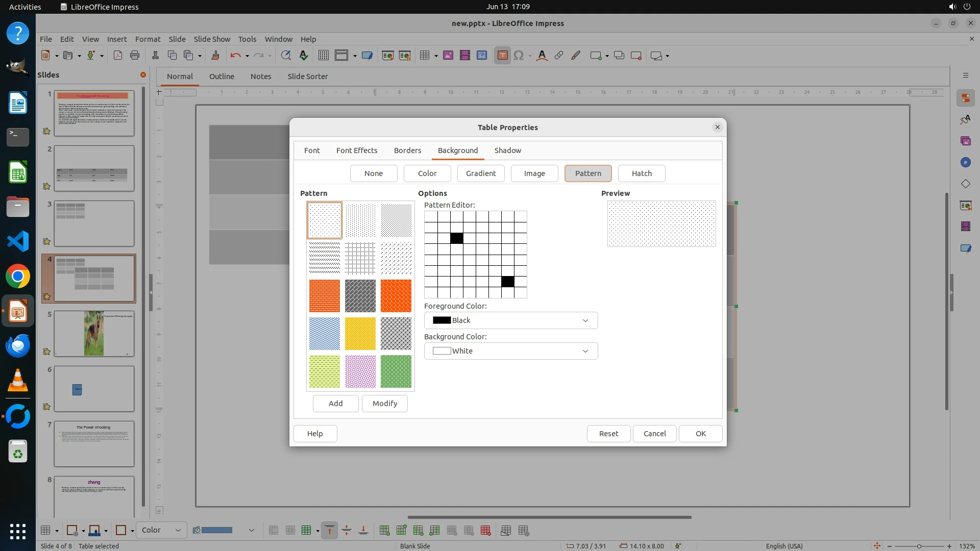This screenshot has height=551, width=980.
Task: Click the Insert Special Character omega icon
Action: tap(519, 56)
